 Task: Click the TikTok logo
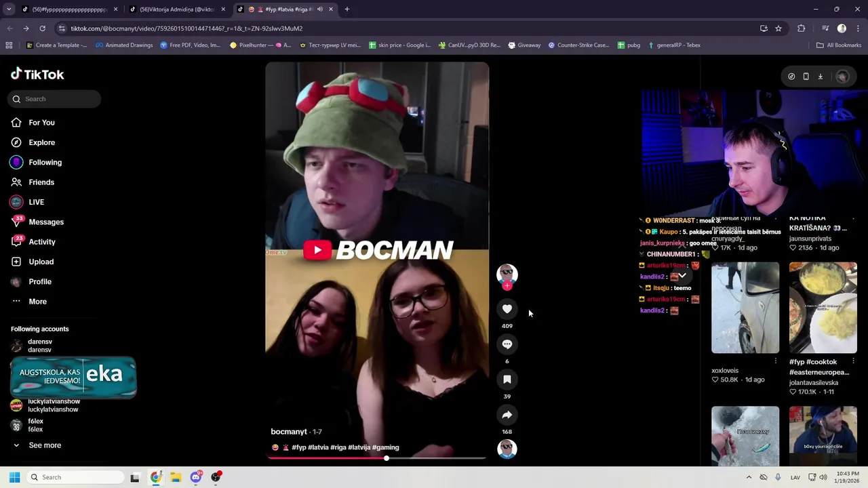pos(38,74)
